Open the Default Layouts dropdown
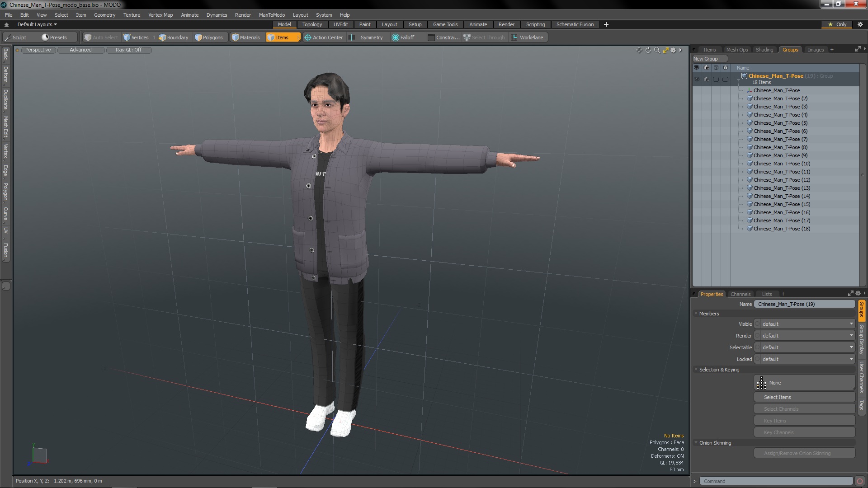The height and width of the screenshot is (488, 868). (37, 24)
